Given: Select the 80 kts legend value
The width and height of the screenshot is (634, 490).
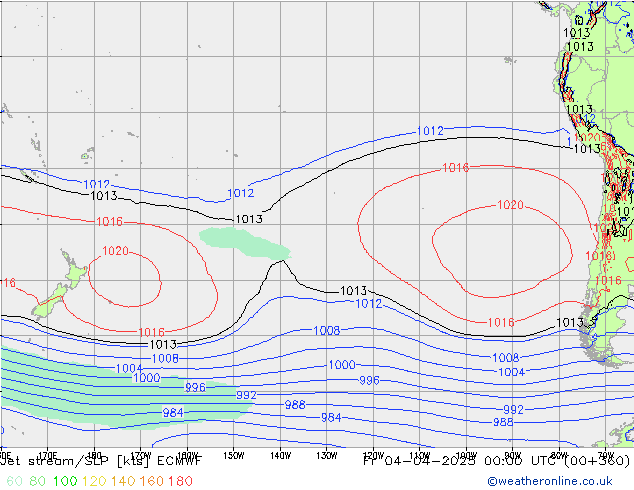Looking at the screenshot, I should [x=38, y=481].
